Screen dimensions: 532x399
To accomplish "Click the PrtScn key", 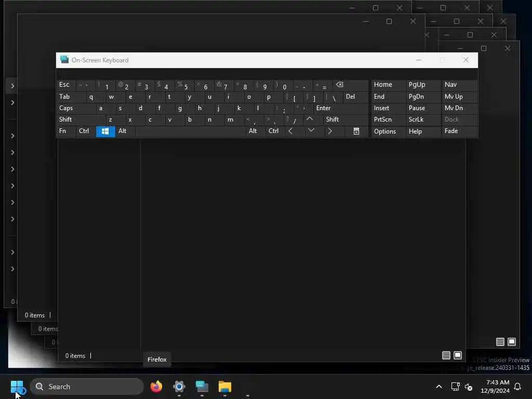I will pyautogui.click(x=388, y=119).
